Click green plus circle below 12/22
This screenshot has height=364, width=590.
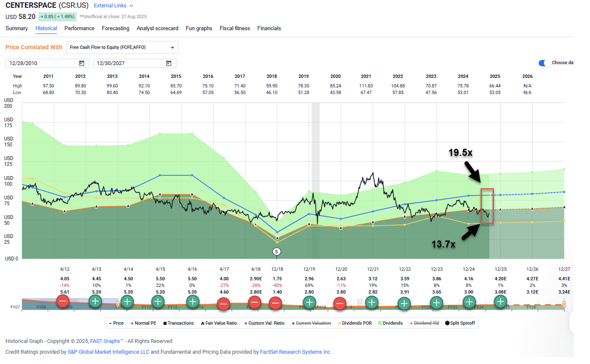(x=404, y=304)
